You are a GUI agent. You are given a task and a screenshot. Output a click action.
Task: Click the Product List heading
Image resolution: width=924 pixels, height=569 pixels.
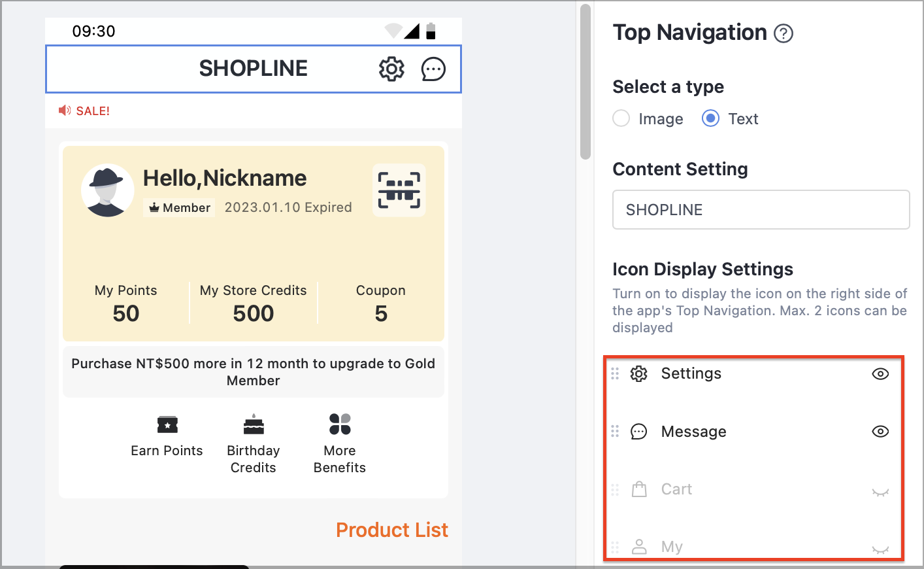pyautogui.click(x=392, y=530)
